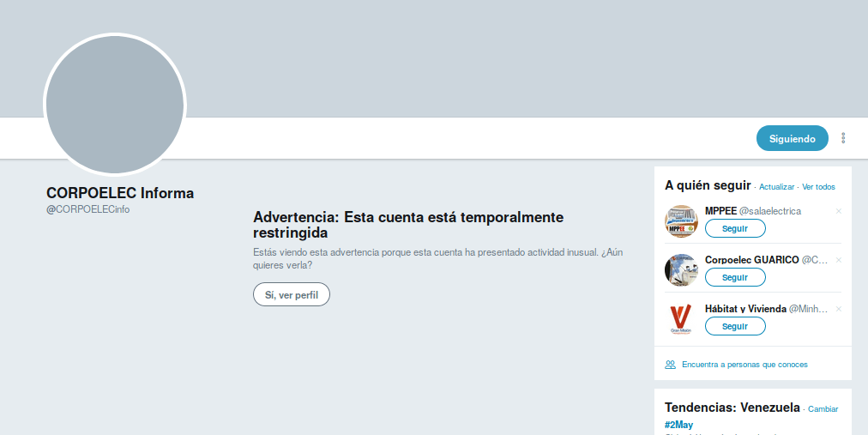Dismiss the Corpoelec GUARICO suggestion
The width and height of the screenshot is (868, 435).
(839, 260)
